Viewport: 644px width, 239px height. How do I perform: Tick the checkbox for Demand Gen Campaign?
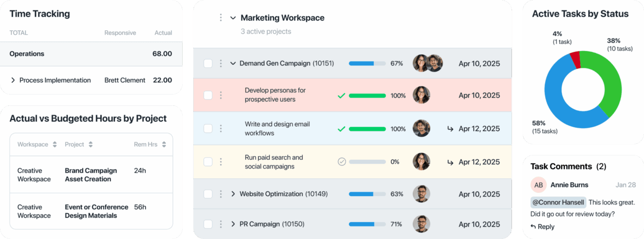click(208, 64)
